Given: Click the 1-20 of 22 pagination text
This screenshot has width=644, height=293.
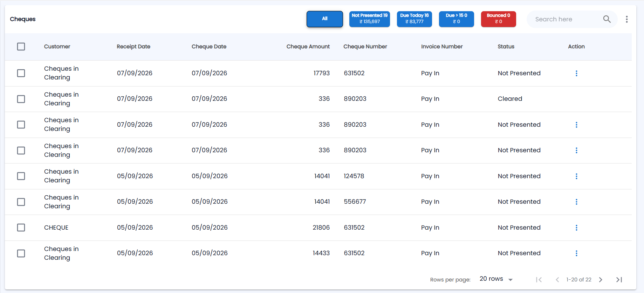Looking at the screenshot, I should pos(579,279).
